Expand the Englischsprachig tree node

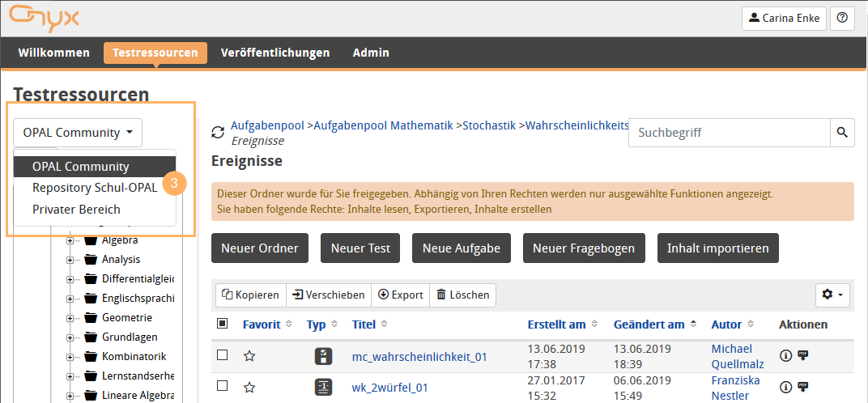pyautogui.click(x=70, y=299)
